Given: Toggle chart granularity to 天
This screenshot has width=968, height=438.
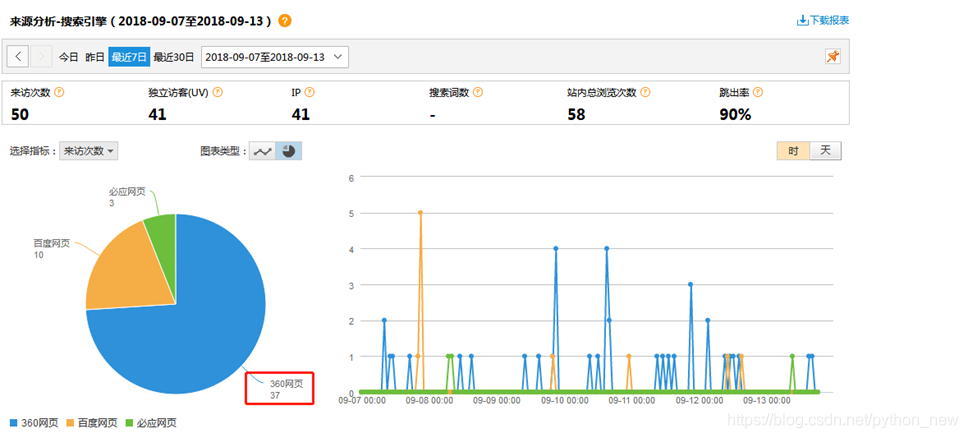Looking at the screenshot, I should 825,151.
